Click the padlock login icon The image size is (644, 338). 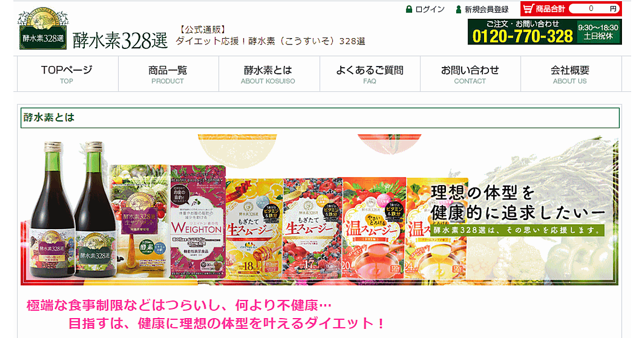point(409,9)
